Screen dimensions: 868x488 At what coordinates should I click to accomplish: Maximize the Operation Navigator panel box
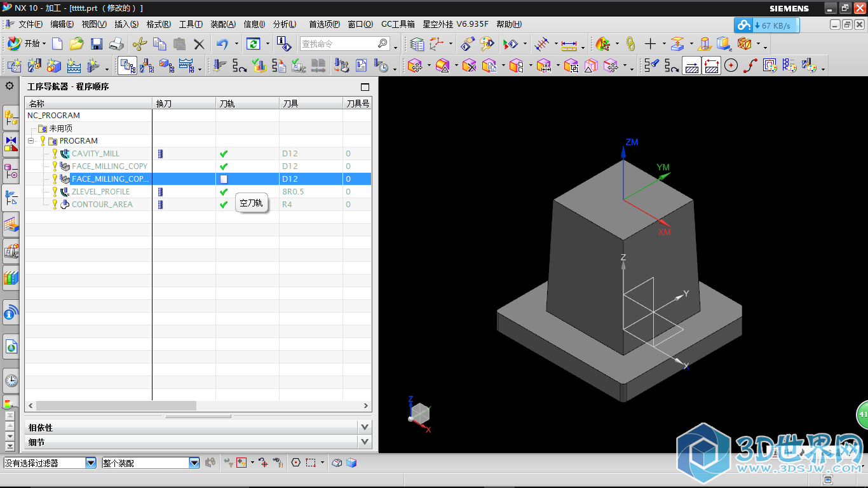point(365,86)
